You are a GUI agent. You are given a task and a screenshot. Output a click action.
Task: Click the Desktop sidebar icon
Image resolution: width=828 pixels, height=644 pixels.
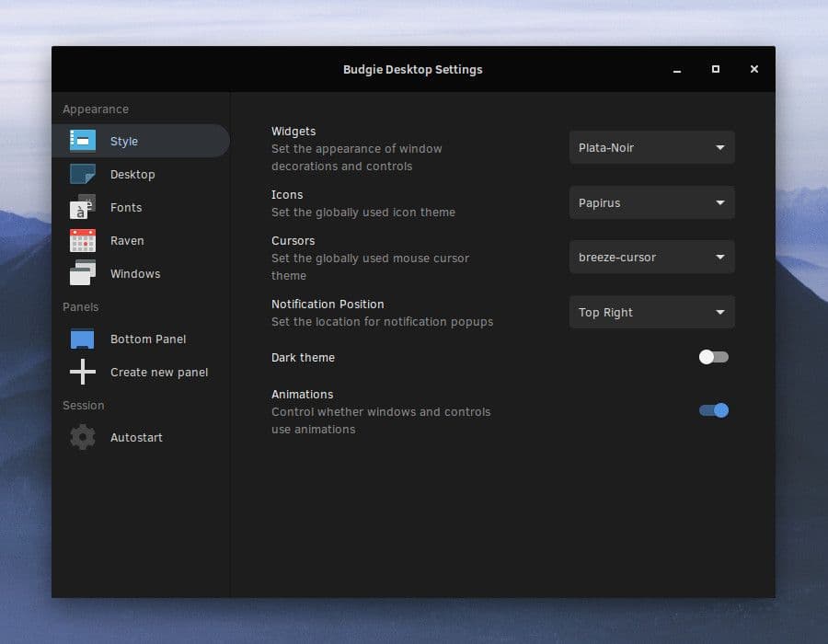tap(83, 174)
